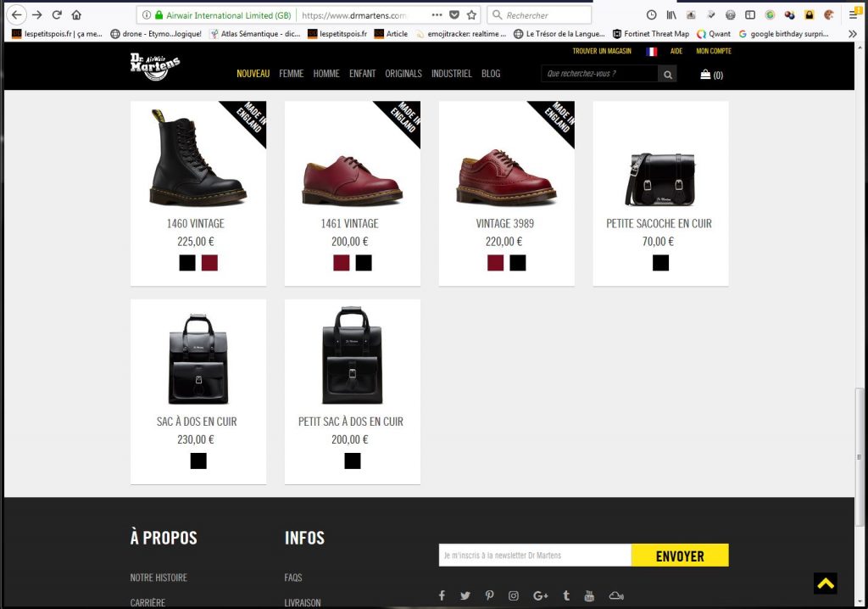868x609 pixels.
Task: Open the Twitter footer icon
Action: (465, 595)
